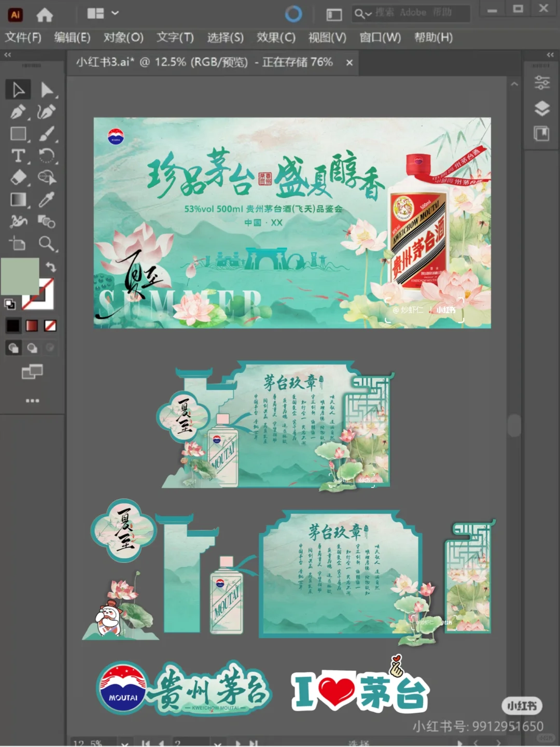Viewport: 560px width, 747px height.
Task: Pick the Pen tool
Action: pos(18,111)
